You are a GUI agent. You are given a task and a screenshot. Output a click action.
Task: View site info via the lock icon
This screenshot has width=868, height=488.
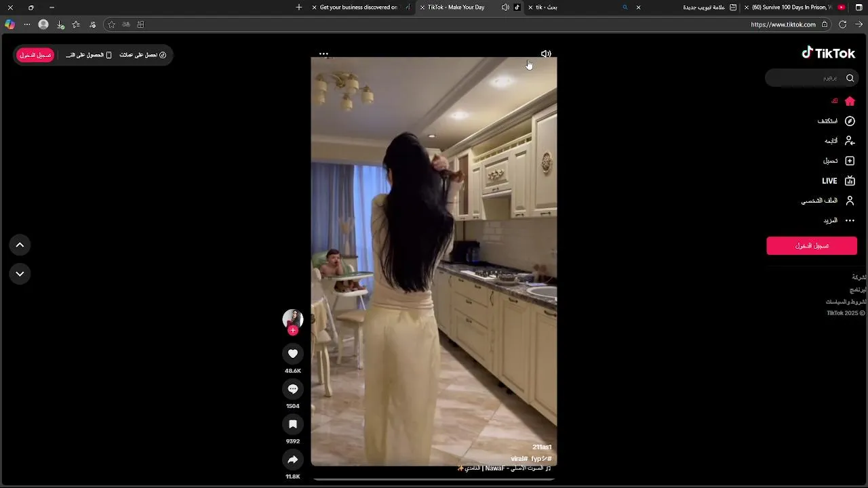(825, 24)
